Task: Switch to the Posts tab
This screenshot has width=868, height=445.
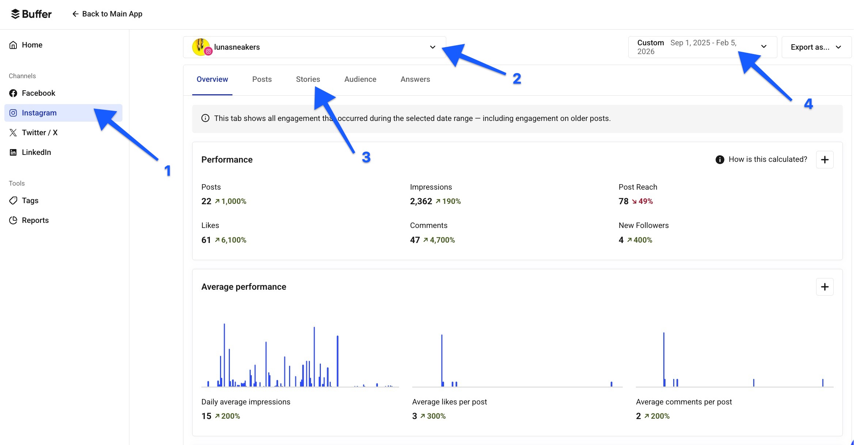Action: click(x=262, y=79)
